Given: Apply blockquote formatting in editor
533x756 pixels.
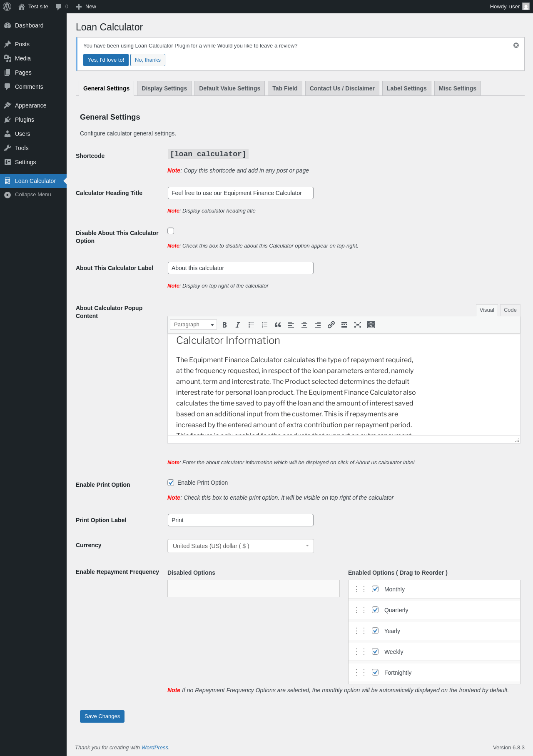Looking at the screenshot, I should 278,325.
